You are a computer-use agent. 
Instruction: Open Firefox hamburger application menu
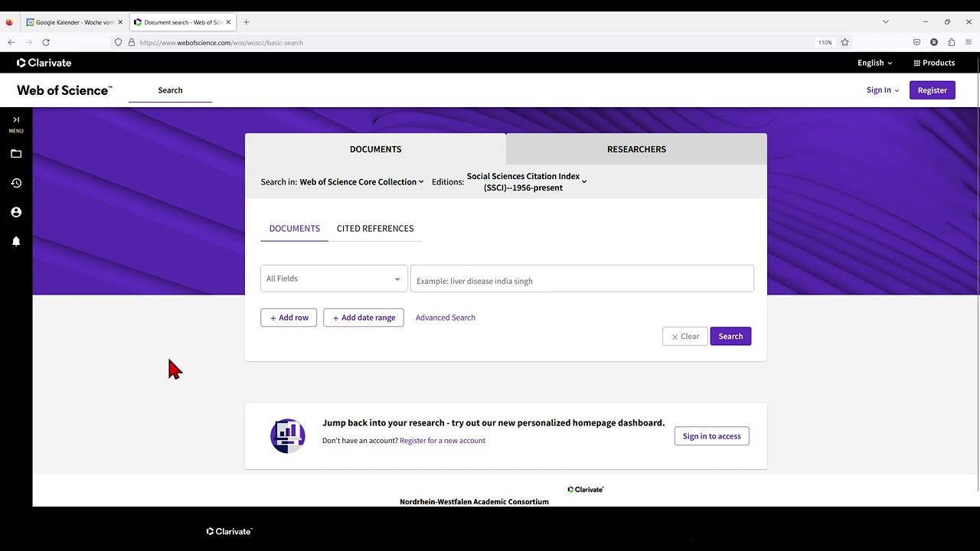click(969, 42)
